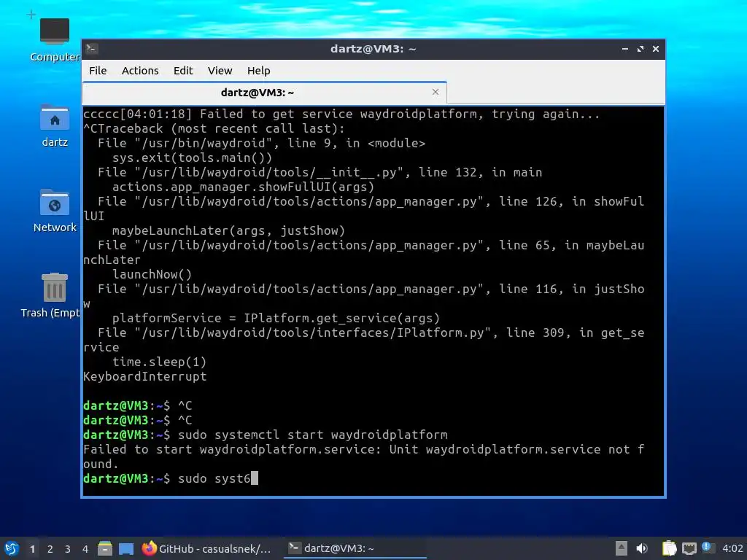Click the 'platformService = IPlatform.get_service(args)' line
747x560 pixels.
276,318
